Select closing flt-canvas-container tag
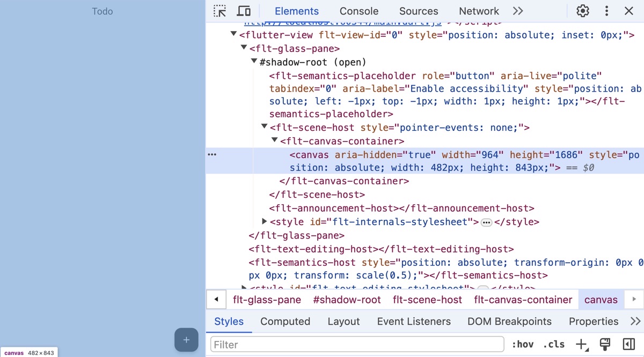The width and height of the screenshot is (644, 357). (345, 181)
